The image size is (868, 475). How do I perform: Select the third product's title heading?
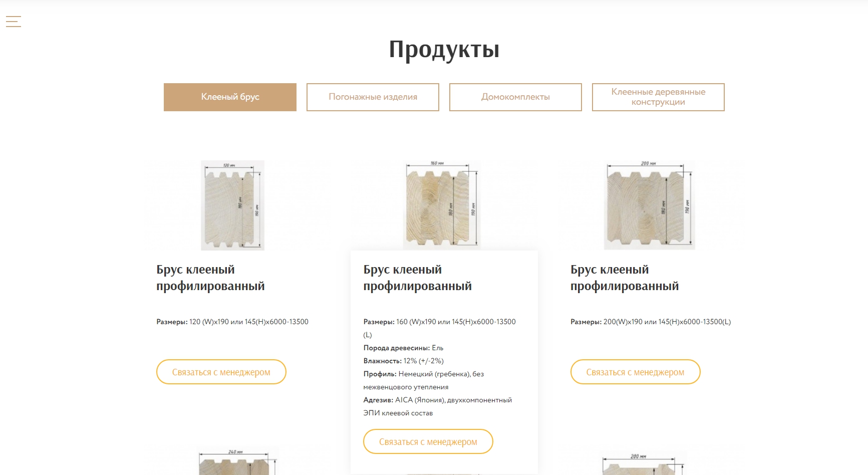(625, 278)
